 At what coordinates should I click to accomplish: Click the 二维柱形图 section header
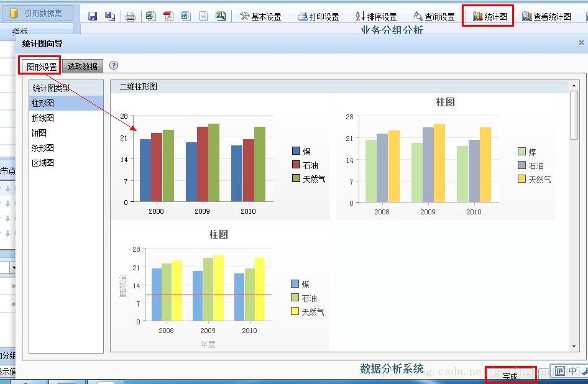[x=340, y=86]
